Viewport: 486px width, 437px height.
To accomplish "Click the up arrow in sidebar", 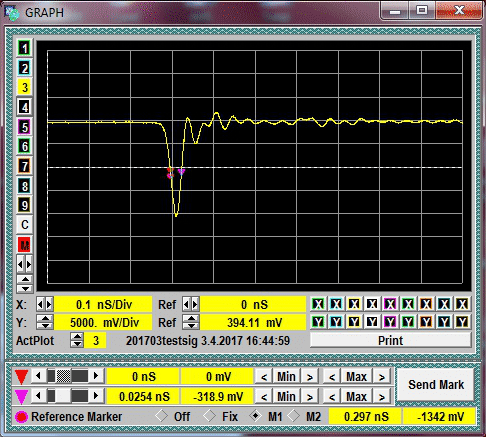I will [x=24, y=279].
